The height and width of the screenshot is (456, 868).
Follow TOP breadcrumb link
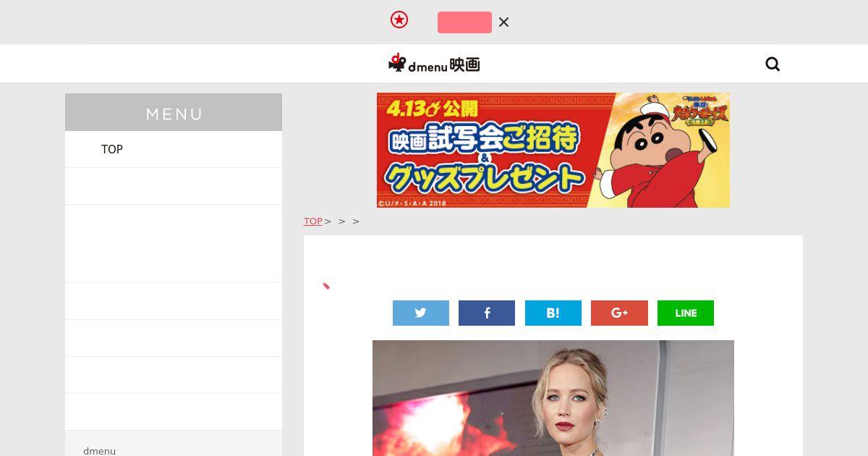coord(312,221)
